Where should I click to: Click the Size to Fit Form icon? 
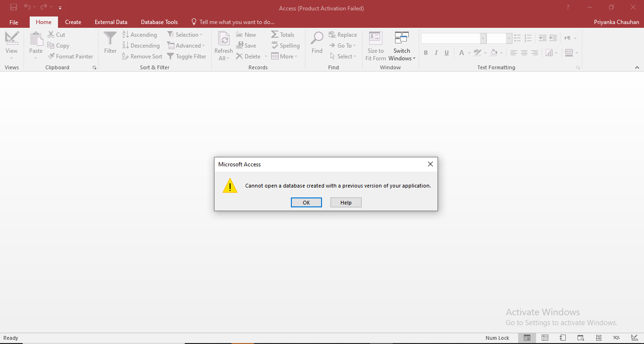375,39
